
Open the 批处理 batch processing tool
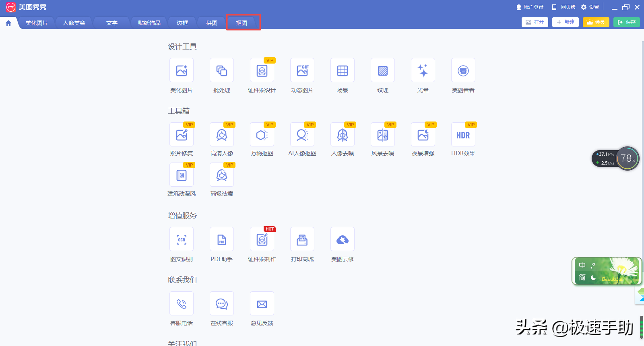[x=221, y=71]
